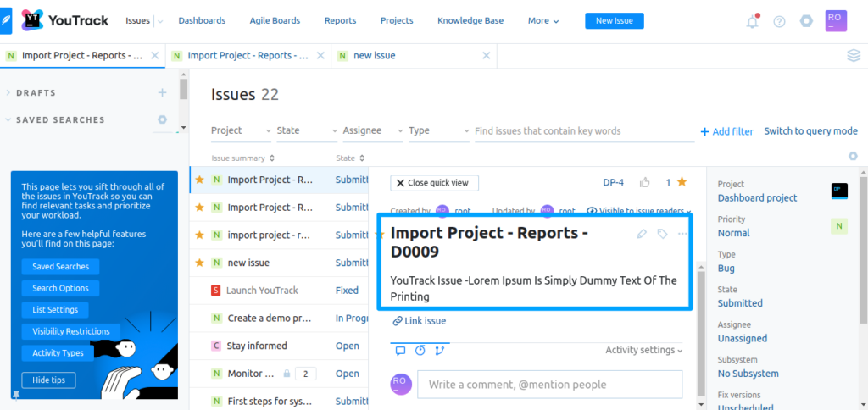Change 'Visible to issue readers' visibility

[x=639, y=211]
